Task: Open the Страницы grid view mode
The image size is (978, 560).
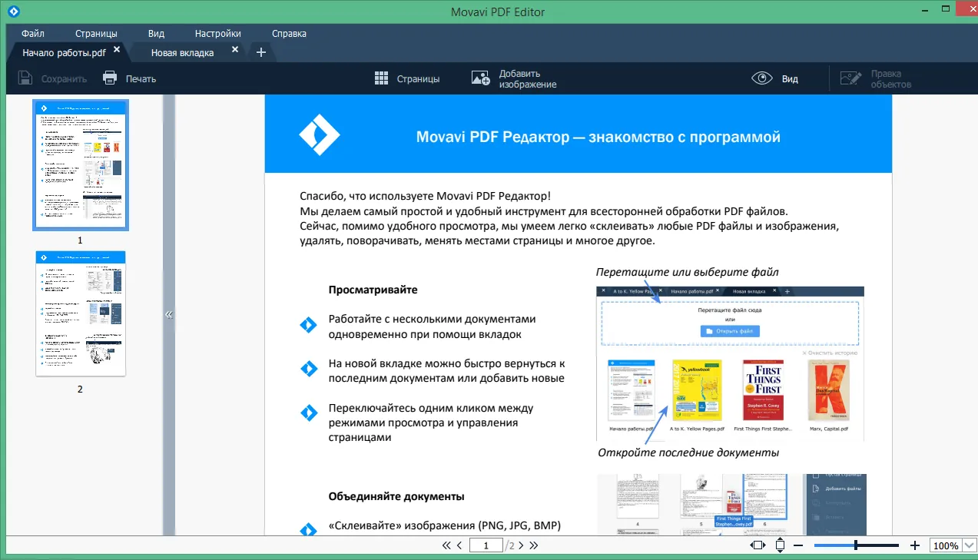Action: pyautogui.click(x=406, y=78)
